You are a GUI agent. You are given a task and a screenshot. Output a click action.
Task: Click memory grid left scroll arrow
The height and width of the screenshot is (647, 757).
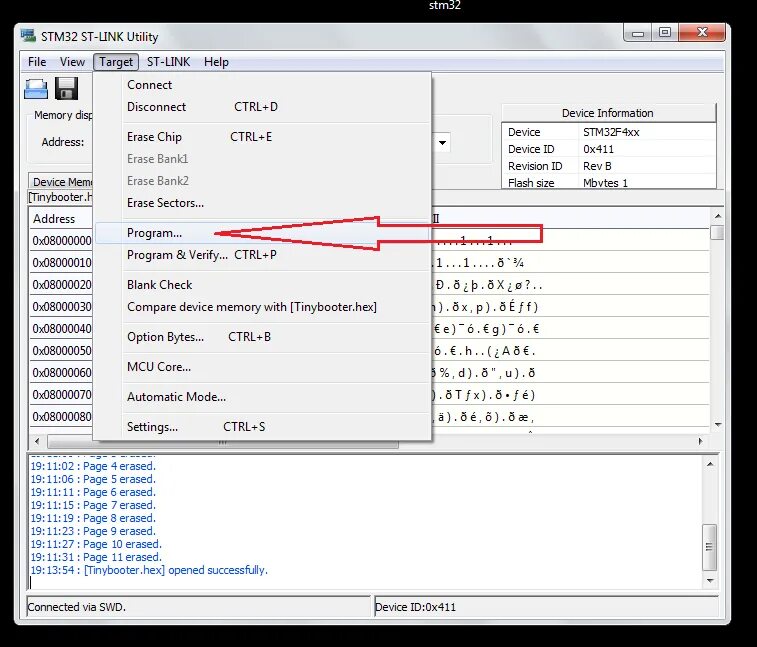click(x=38, y=441)
